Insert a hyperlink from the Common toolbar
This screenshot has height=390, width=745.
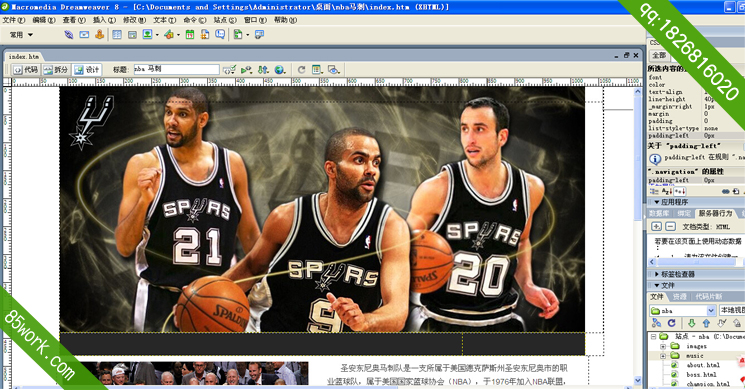[x=69, y=35]
